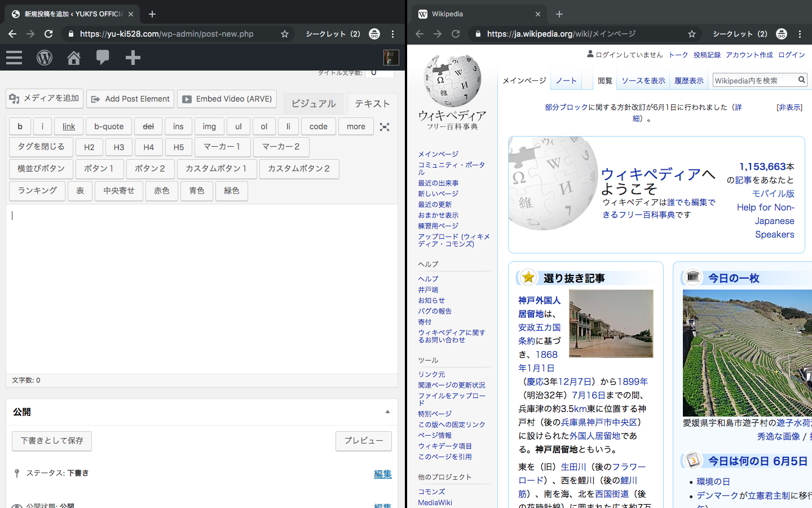Click the more quicktag button
This screenshot has height=508, width=812.
point(356,126)
